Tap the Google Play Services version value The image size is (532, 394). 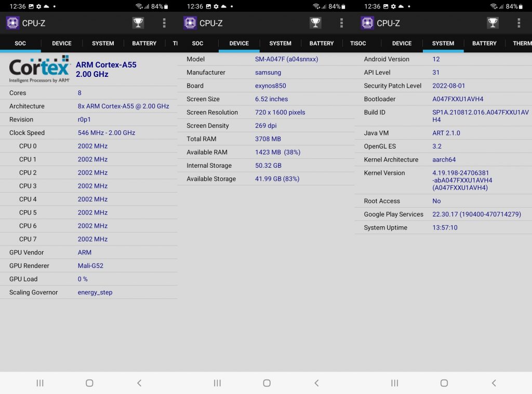[x=476, y=214]
